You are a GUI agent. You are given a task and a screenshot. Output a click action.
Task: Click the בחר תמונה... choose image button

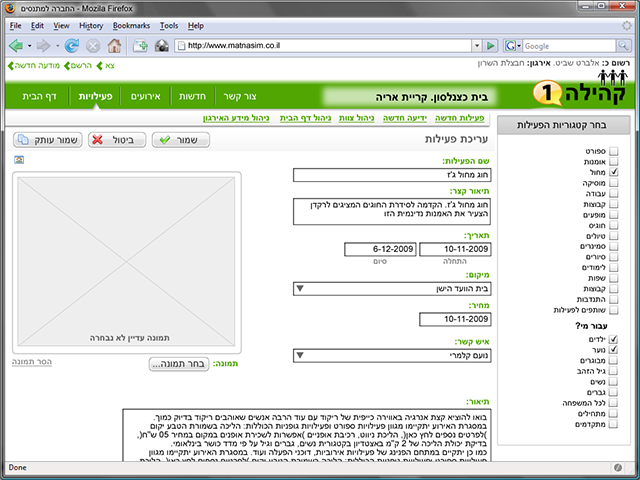click(179, 364)
